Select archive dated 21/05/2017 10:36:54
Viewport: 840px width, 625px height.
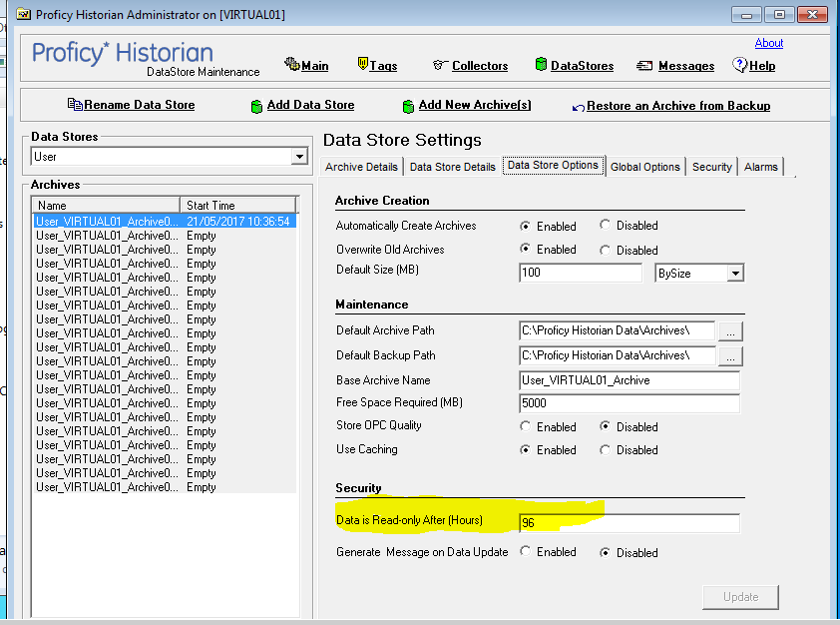pos(165,222)
